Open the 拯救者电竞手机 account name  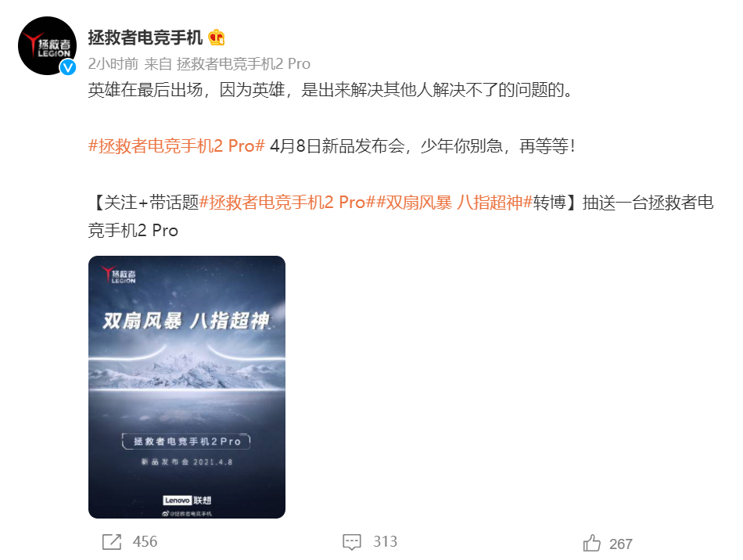pyautogui.click(x=145, y=38)
